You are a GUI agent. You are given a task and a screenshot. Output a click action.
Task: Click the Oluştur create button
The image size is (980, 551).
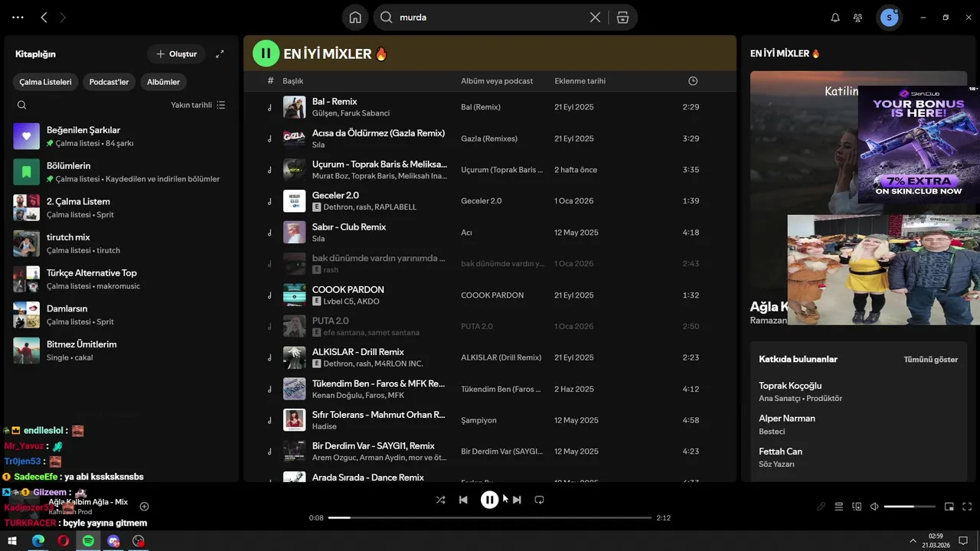[x=176, y=54]
